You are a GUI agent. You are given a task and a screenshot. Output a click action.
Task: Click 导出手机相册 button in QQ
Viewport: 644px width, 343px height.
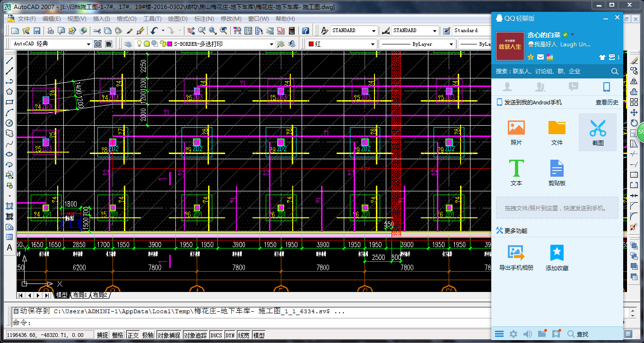click(516, 258)
